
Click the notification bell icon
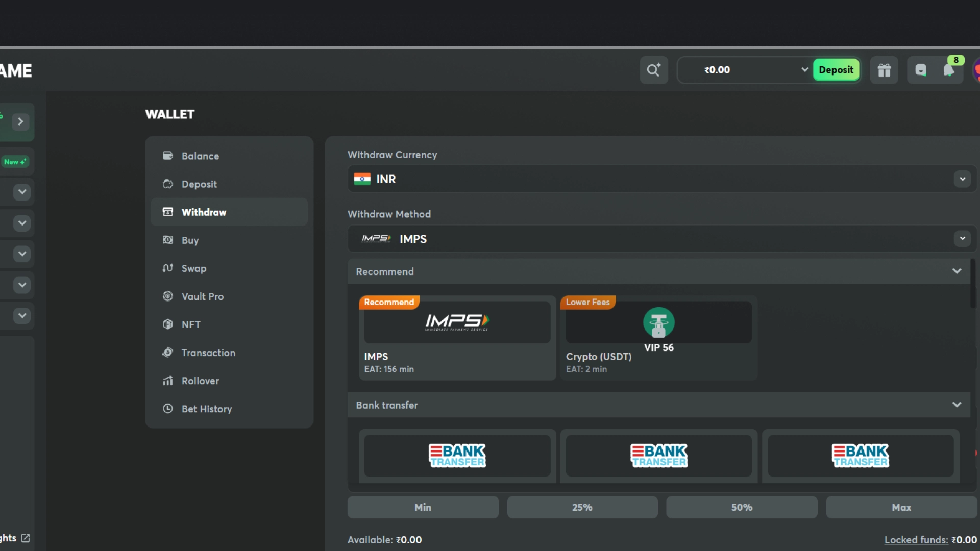tap(949, 70)
